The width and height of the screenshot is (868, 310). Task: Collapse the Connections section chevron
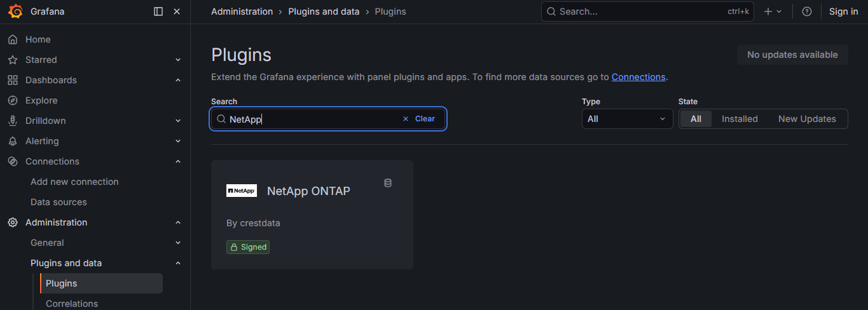[178, 161]
